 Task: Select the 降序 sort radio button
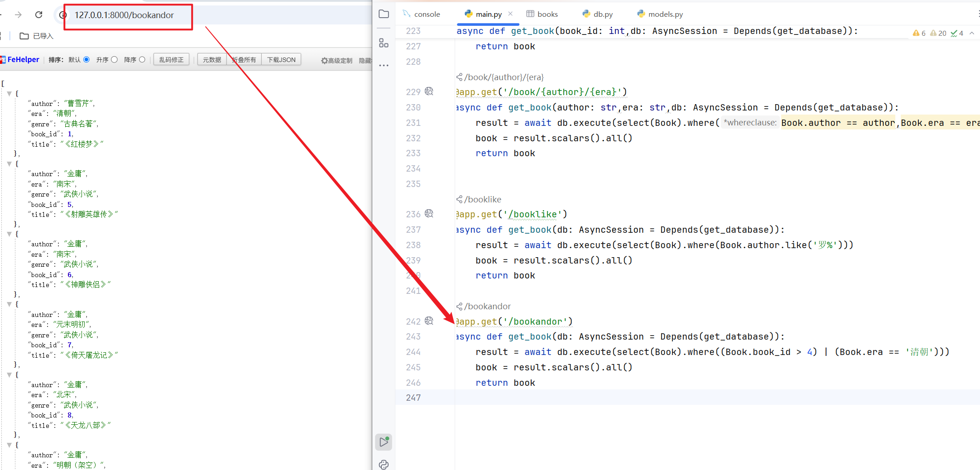coord(142,60)
